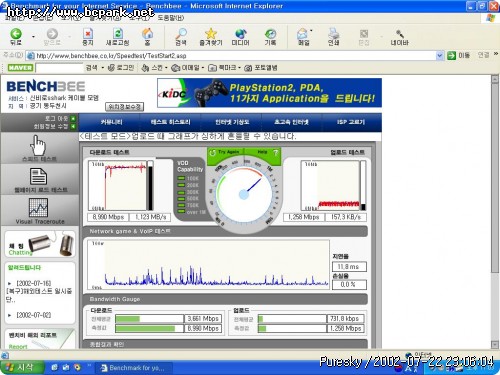This screenshot has height=375, width=500.
Task: Click the Naver login button
Action: pos(121,68)
